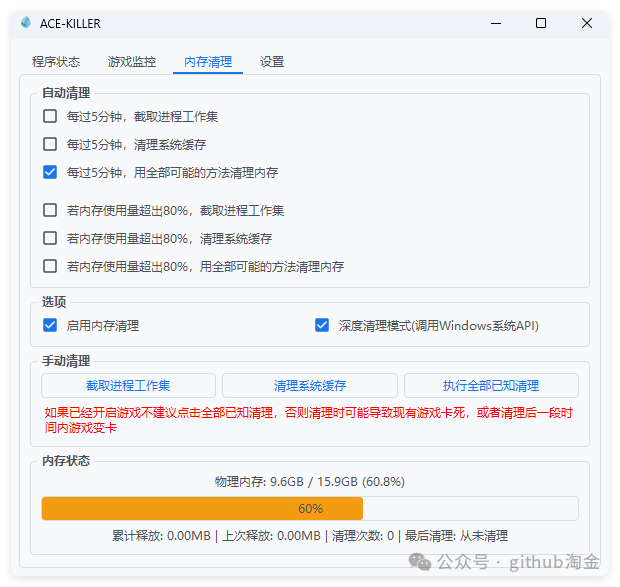Screen dimensions: 620x587
Task: Go to the 设置 tab
Action: pos(272,62)
